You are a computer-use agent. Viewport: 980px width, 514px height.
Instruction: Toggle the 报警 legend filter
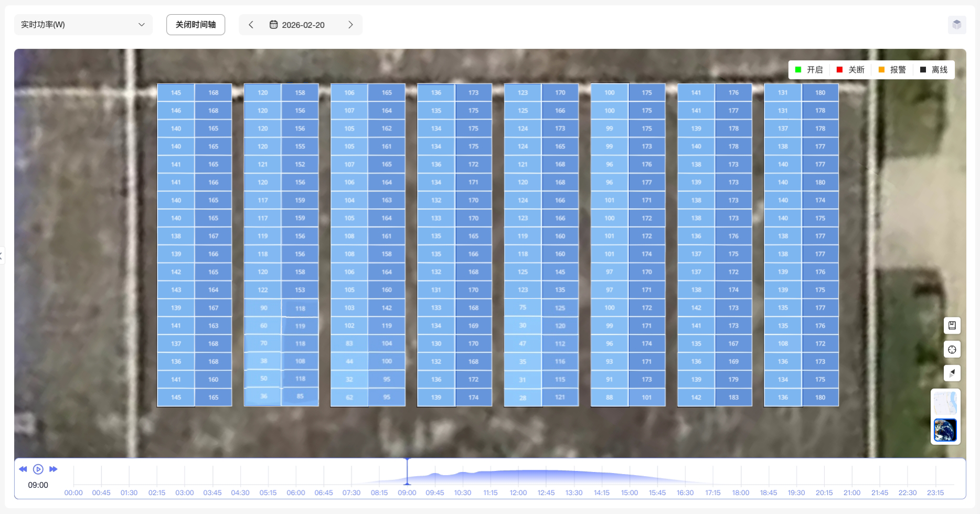892,70
